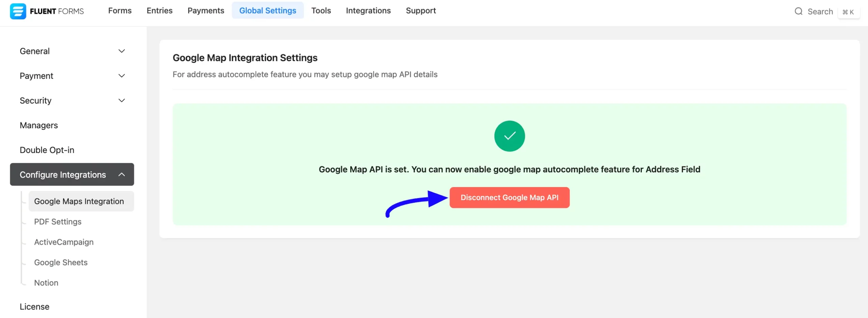Click the FLUENT FORMS brand text
The width and height of the screenshot is (868, 318).
pos(57,11)
